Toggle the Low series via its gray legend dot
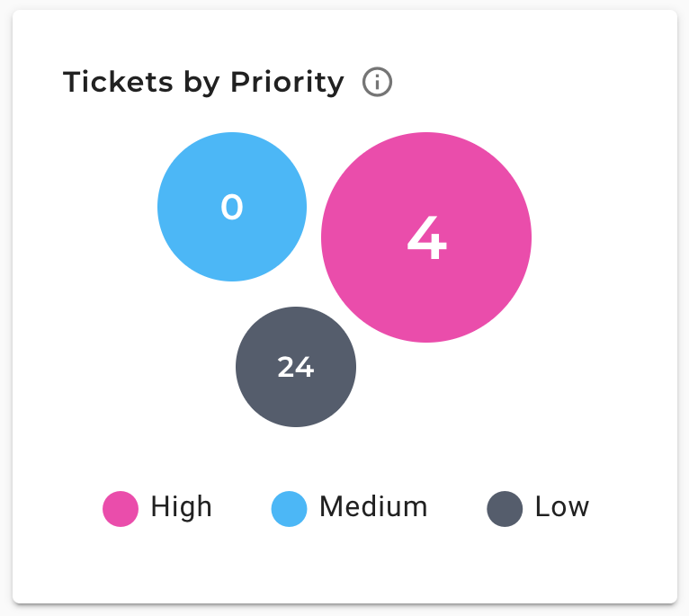689x616 pixels. 505,509
